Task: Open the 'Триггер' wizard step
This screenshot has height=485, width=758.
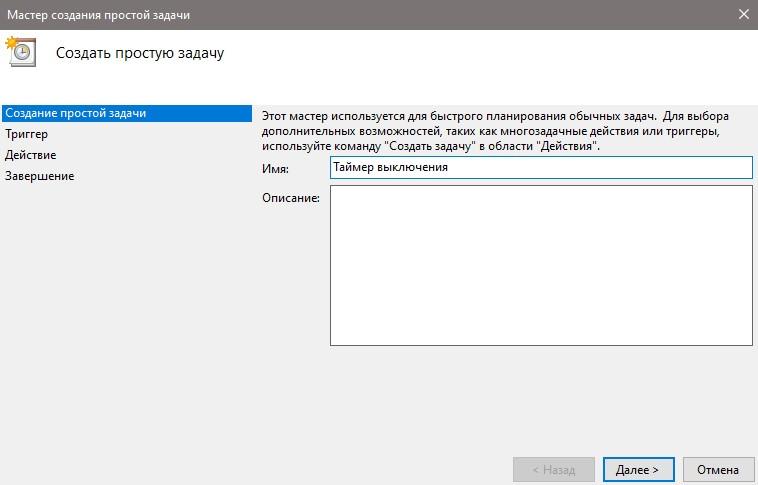Action: [x=27, y=134]
